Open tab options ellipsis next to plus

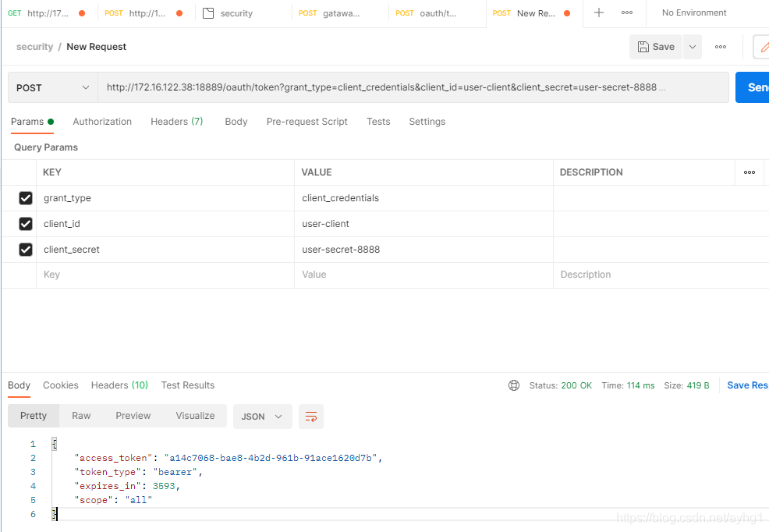tap(627, 12)
